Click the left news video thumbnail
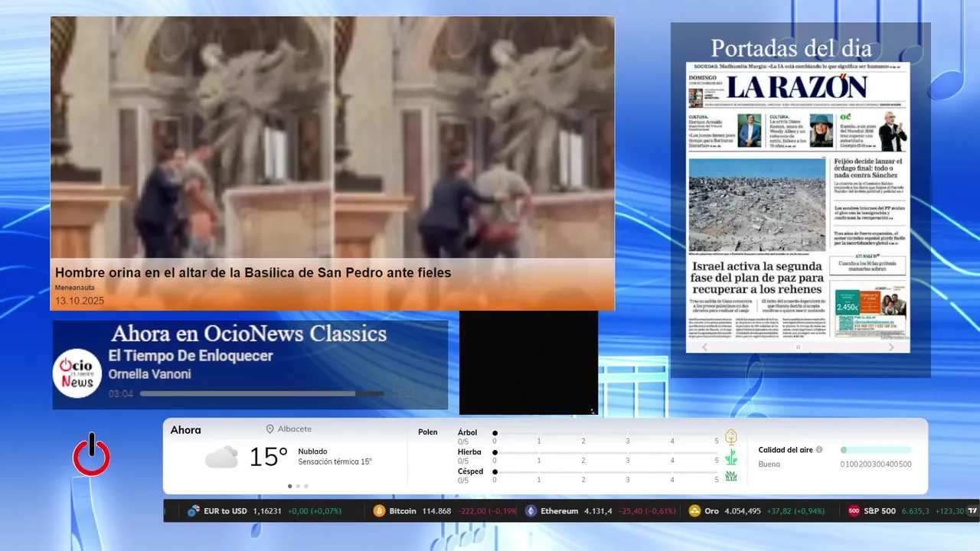 (x=191, y=138)
